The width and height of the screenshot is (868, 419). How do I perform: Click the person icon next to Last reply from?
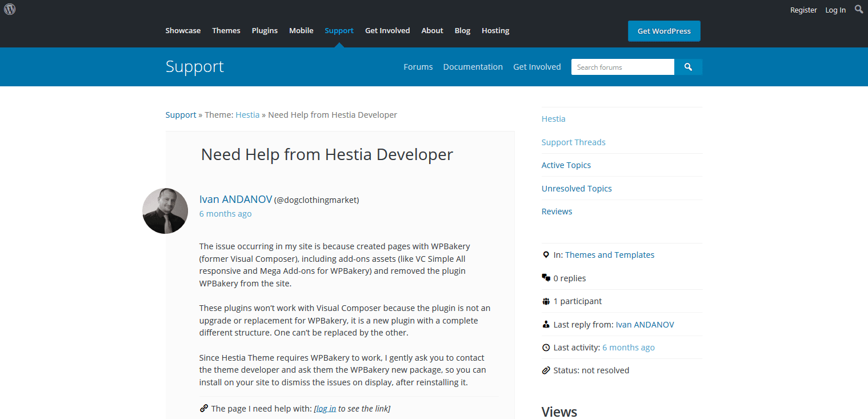click(x=546, y=324)
